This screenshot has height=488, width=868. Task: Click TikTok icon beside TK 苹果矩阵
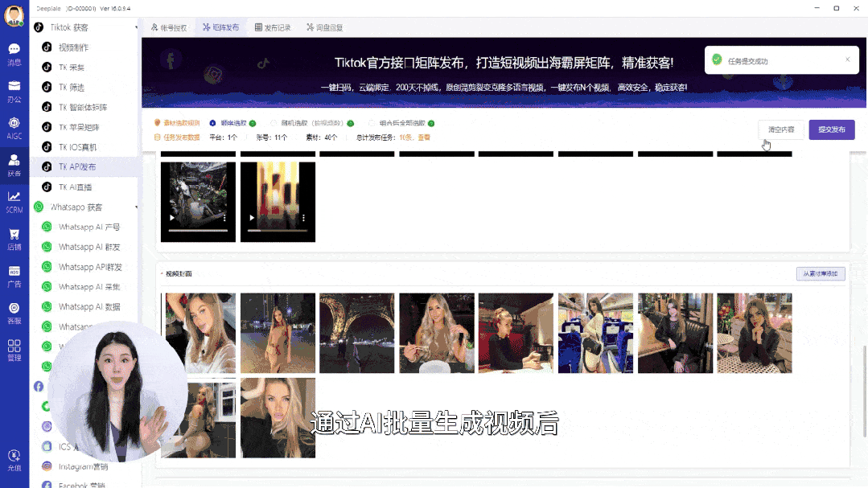(x=47, y=127)
